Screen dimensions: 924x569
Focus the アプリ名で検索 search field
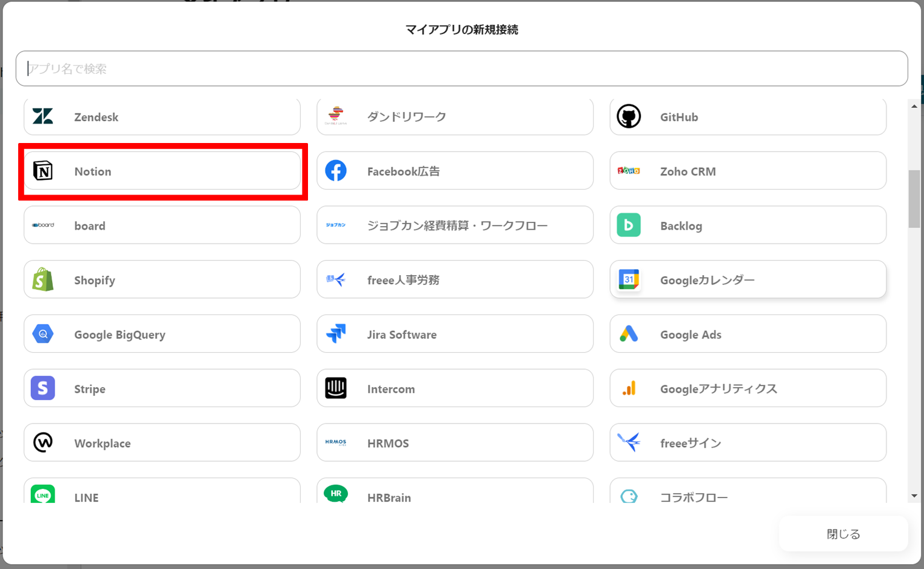pos(461,68)
